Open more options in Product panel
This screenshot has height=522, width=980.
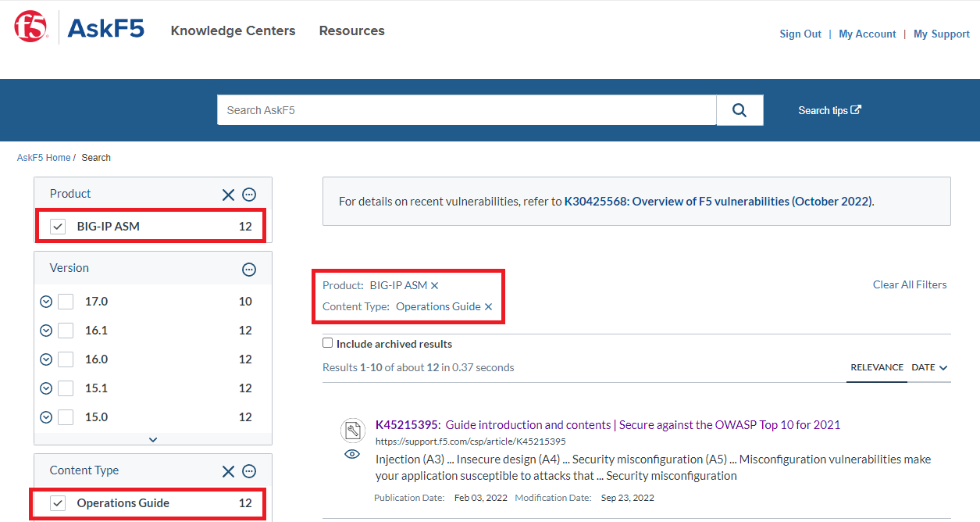click(249, 195)
